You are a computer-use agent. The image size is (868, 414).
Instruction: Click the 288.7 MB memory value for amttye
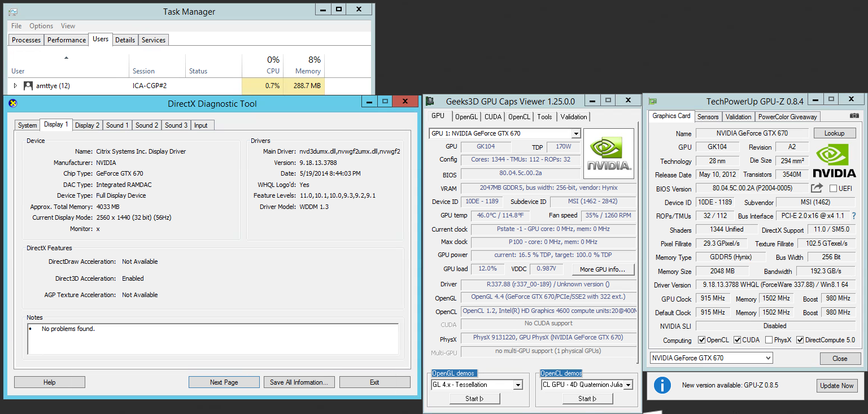click(x=307, y=86)
